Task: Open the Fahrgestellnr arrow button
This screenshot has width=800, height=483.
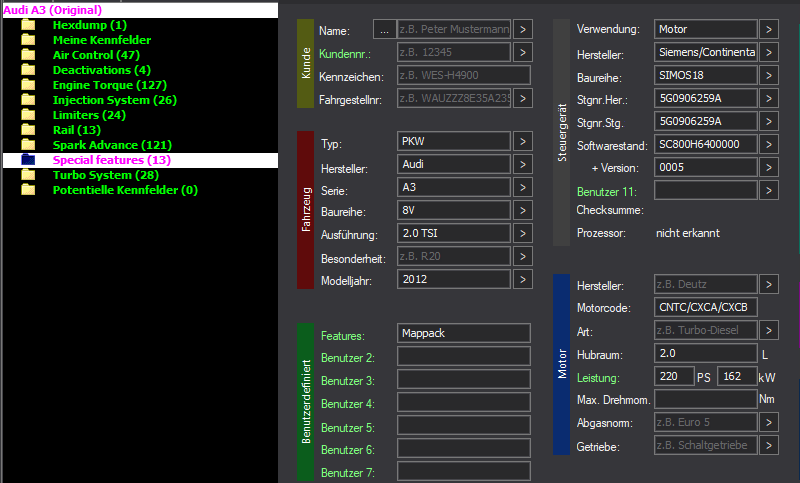Action: [x=523, y=98]
